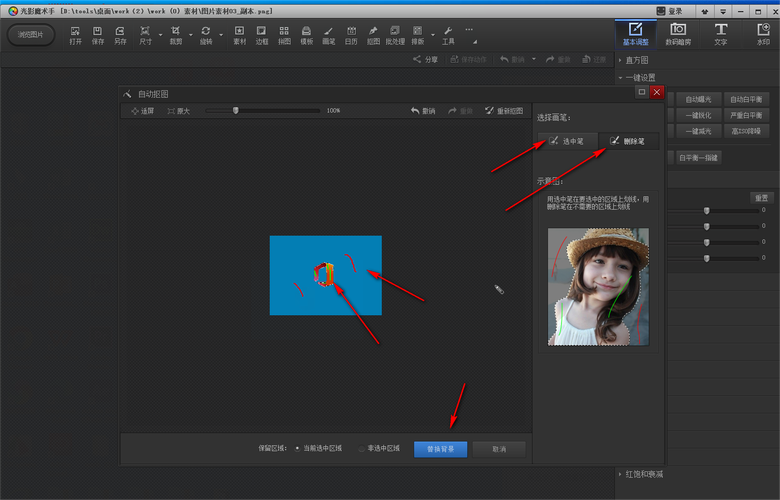Open the 文字 text tab
The width and height of the screenshot is (780, 500).
[x=720, y=34]
